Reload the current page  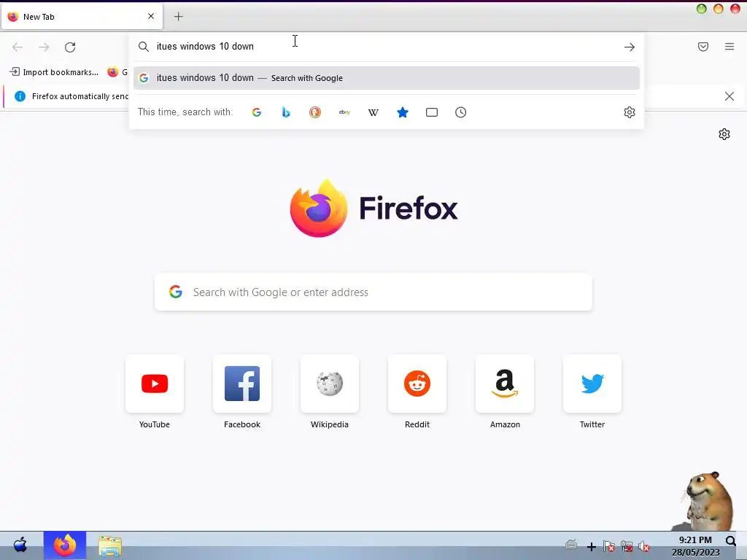(x=70, y=47)
